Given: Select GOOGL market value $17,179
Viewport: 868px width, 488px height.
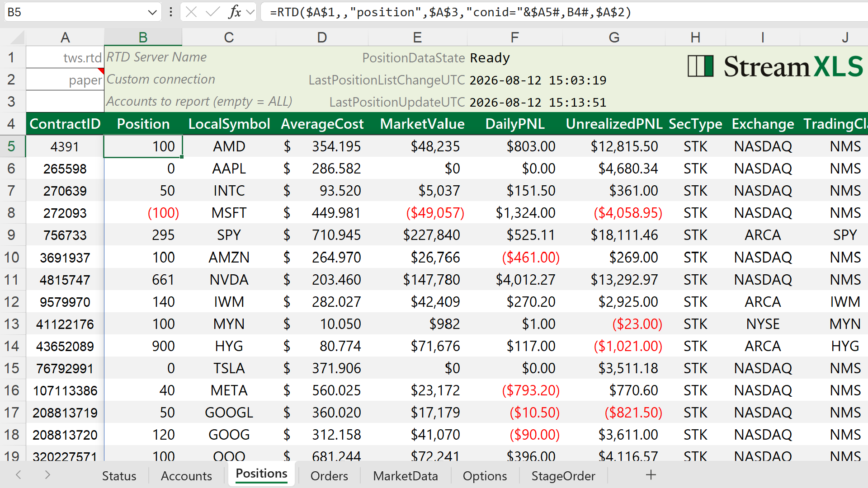Looking at the screenshot, I should coord(417,413).
